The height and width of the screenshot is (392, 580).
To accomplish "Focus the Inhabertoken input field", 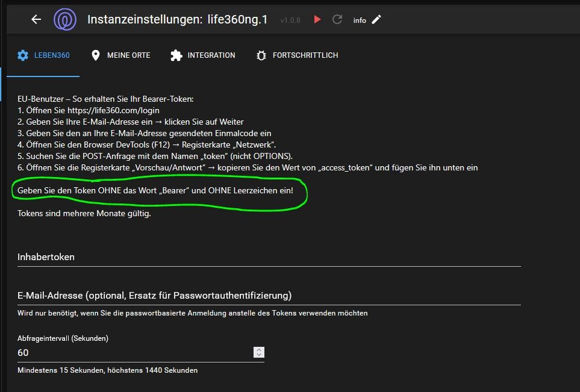I will (x=269, y=257).
